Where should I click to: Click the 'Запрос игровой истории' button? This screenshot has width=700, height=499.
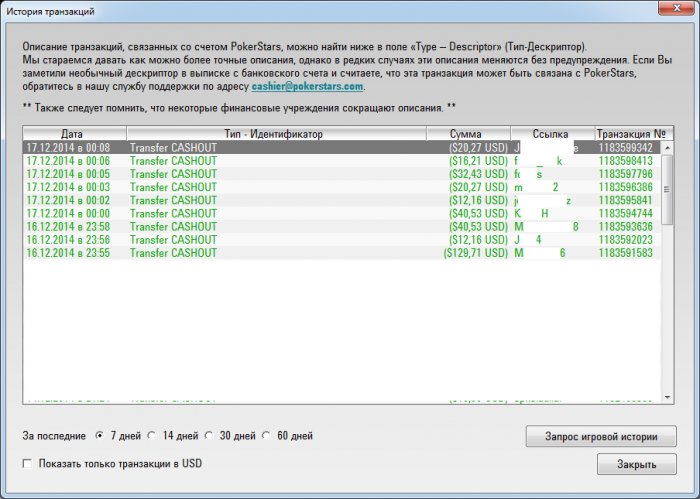click(x=601, y=437)
